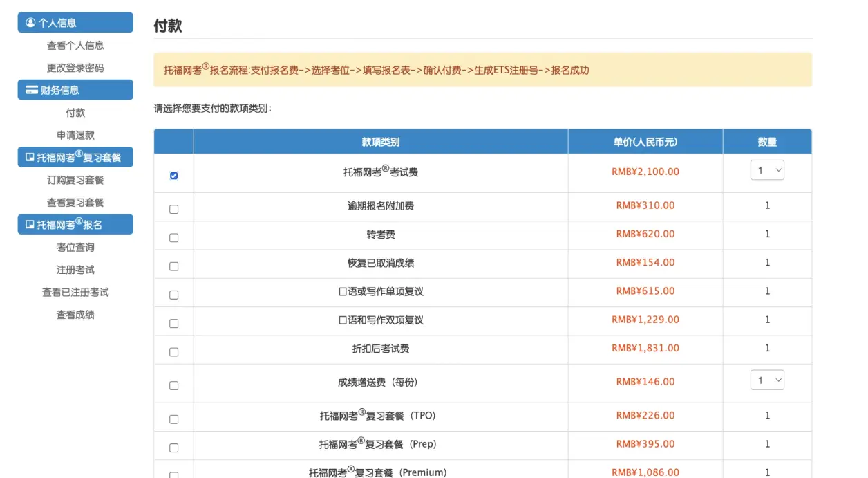Open quantity dropdown for 成绩增送费
Screen dimensions: 868x478
(x=767, y=380)
